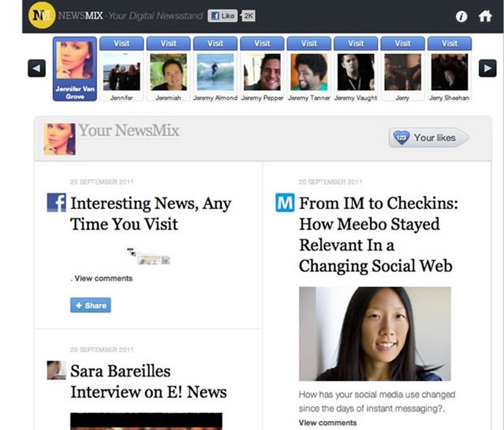View comments on the Meebo article
504x430 pixels.
point(327,423)
